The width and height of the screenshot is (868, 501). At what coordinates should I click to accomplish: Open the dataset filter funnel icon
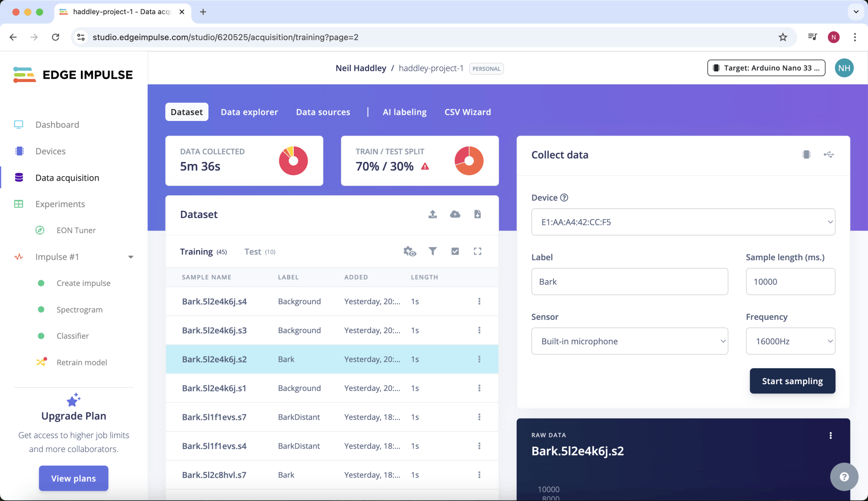(x=433, y=251)
